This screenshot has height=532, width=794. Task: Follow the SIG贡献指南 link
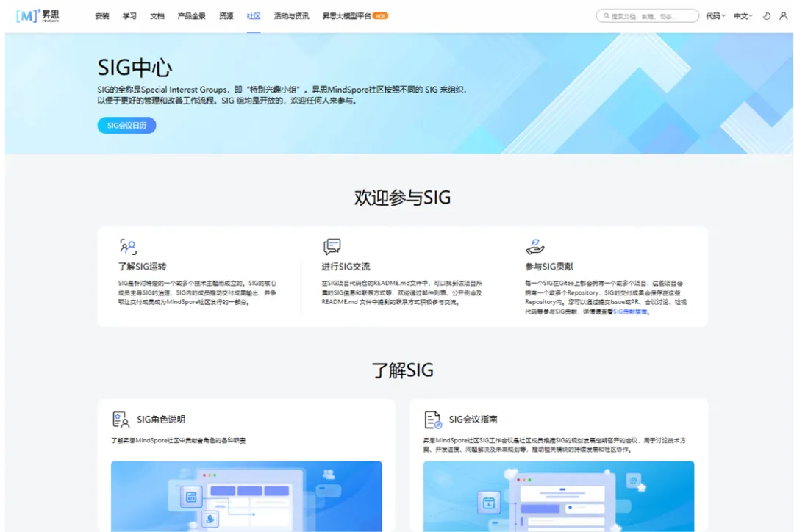631,312
